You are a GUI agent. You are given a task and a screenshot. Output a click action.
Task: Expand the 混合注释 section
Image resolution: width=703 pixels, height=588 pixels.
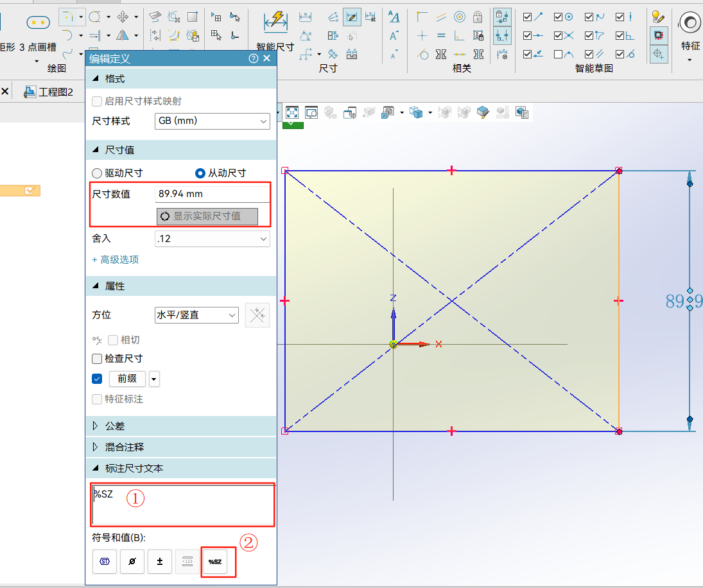96,447
